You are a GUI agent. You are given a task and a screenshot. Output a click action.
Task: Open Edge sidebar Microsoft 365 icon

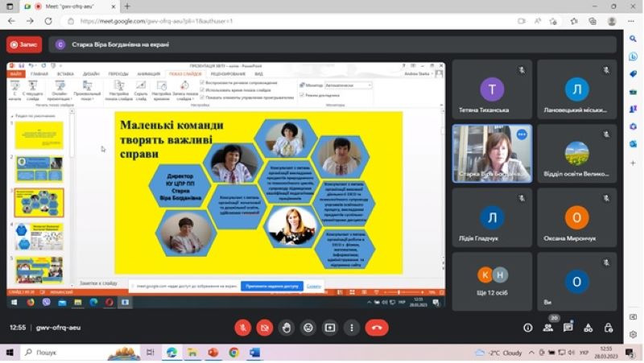click(633, 126)
